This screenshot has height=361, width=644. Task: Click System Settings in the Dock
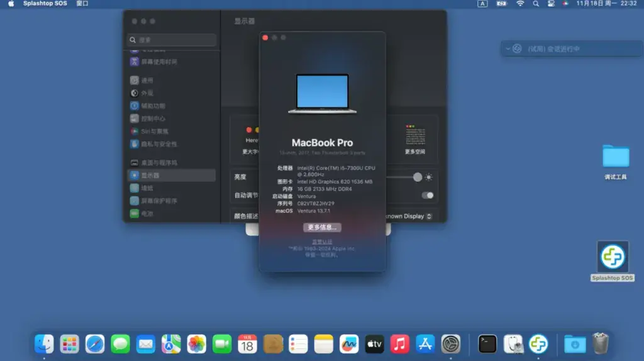click(x=450, y=344)
